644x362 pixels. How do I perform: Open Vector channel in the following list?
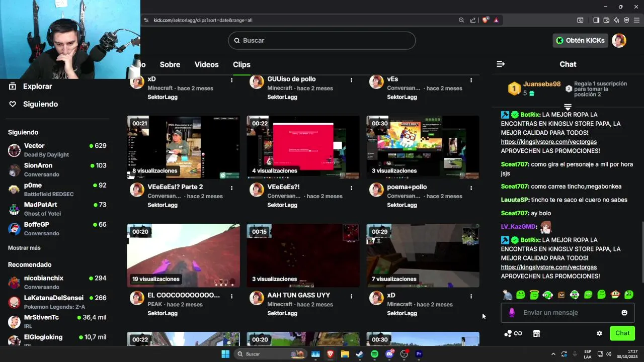coord(57,150)
